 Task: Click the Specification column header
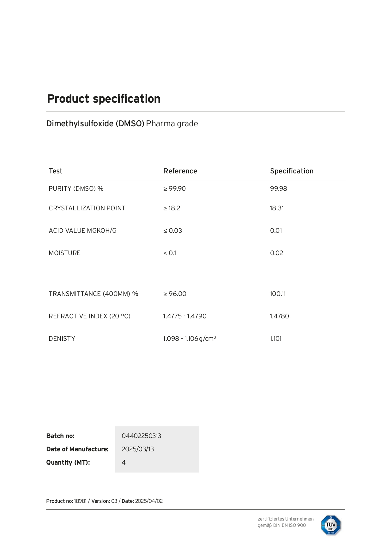(x=292, y=171)
